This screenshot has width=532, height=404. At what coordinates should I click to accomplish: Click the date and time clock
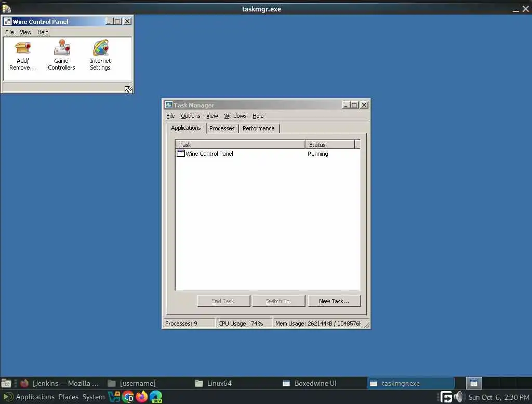click(499, 397)
